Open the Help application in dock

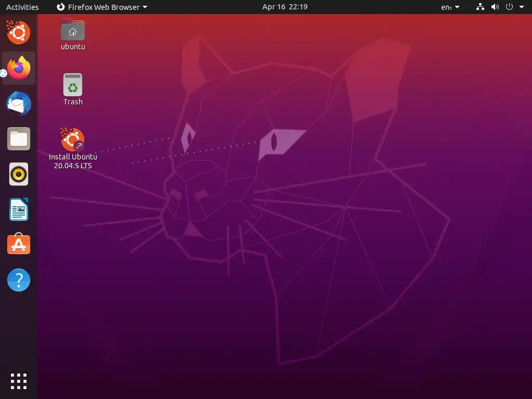[19, 280]
